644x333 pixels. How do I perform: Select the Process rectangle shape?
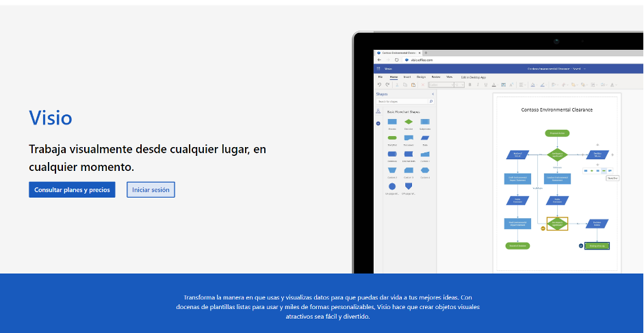(x=392, y=122)
